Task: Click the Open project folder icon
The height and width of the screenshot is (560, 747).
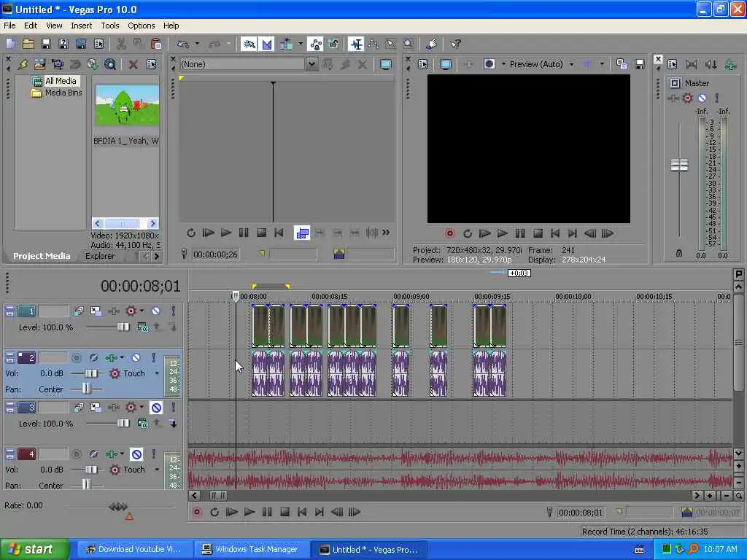Action: [x=28, y=44]
